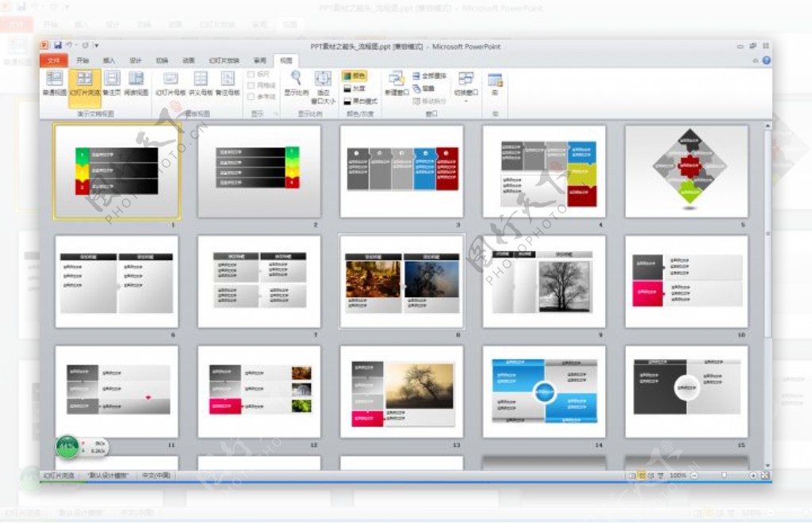Click the Chinese (China) language status bar entry
The width and height of the screenshot is (812, 523).
pos(156,475)
